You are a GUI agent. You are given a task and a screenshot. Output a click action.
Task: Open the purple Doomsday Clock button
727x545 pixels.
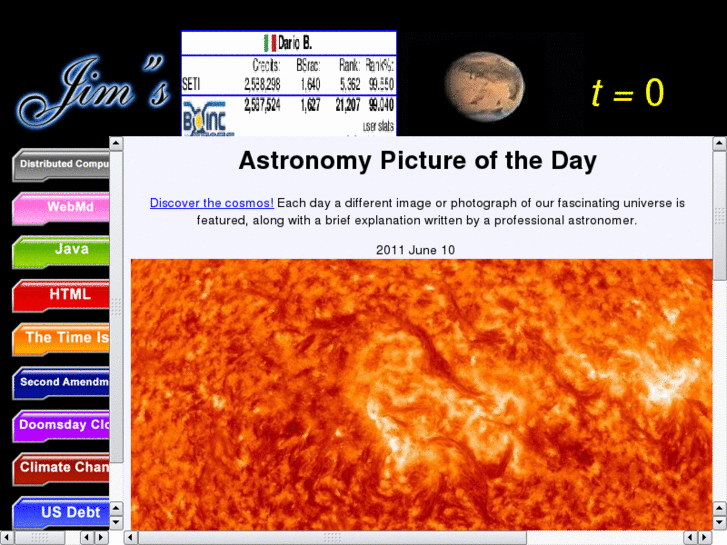[60, 426]
